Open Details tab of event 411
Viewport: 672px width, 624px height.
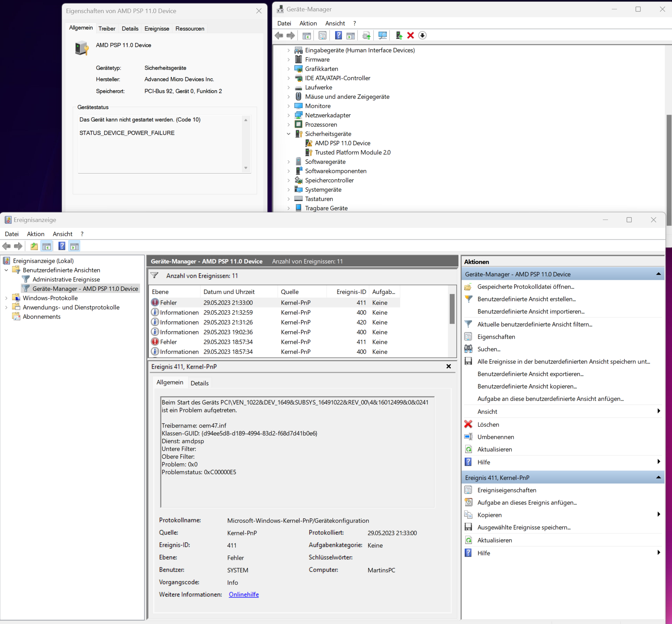[200, 383]
